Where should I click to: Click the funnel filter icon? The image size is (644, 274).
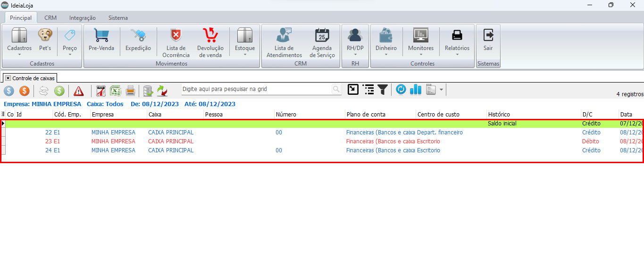pyautogui.click(x=383, y=89)
